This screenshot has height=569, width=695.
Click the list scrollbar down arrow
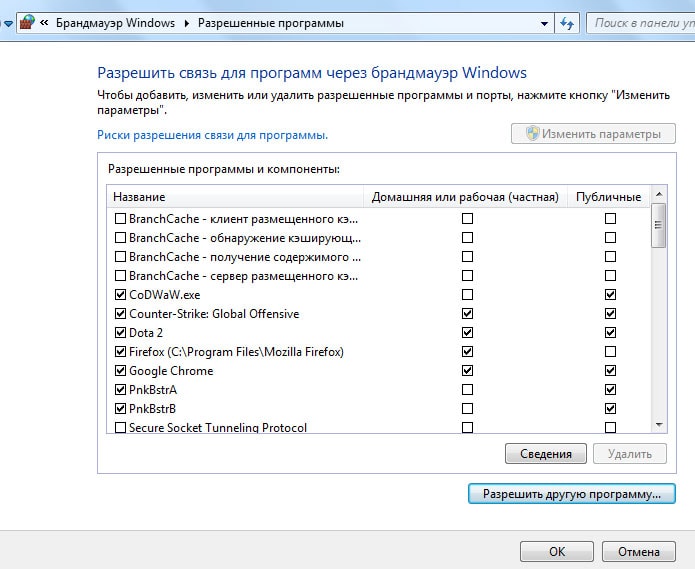point(659,425)
